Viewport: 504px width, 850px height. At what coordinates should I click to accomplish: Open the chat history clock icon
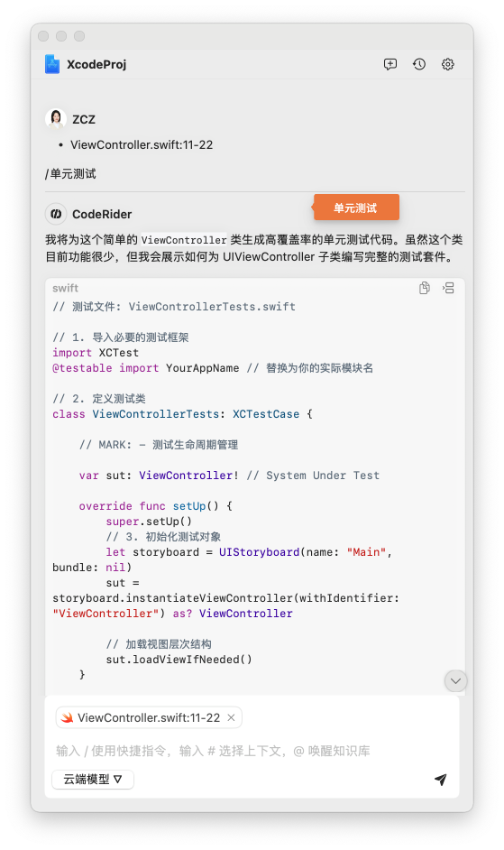(419, 64)
